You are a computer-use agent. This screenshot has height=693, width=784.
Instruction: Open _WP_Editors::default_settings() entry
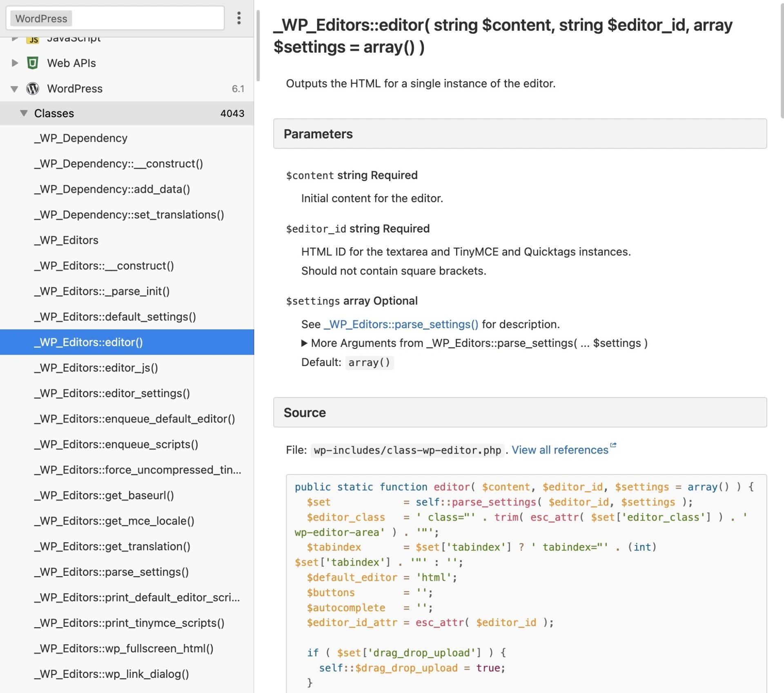coord(115,317)
